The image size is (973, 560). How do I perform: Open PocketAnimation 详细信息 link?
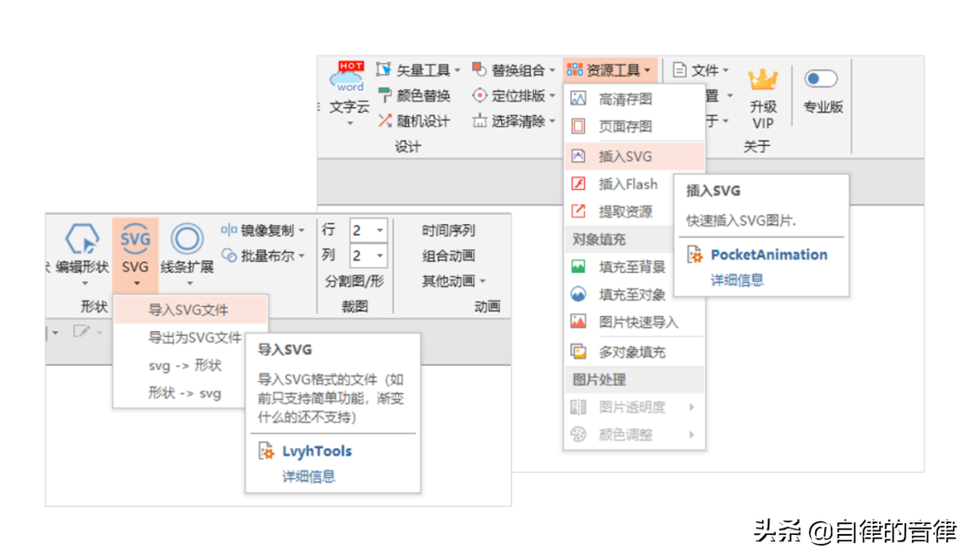(737, 280)
